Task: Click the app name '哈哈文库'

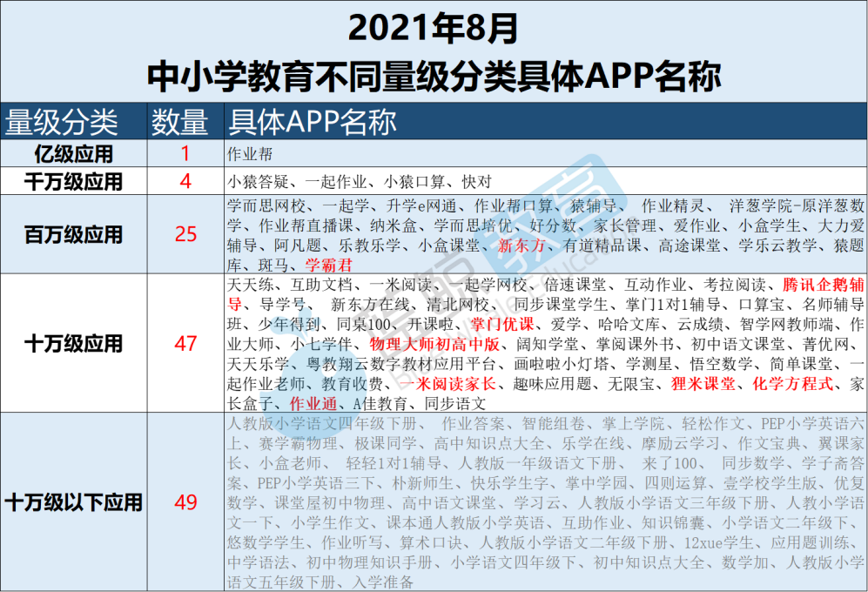Action: coord(629,324)
